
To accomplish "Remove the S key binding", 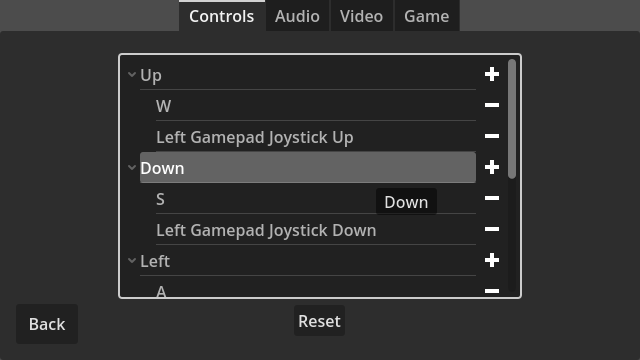I will coord(492,198).
